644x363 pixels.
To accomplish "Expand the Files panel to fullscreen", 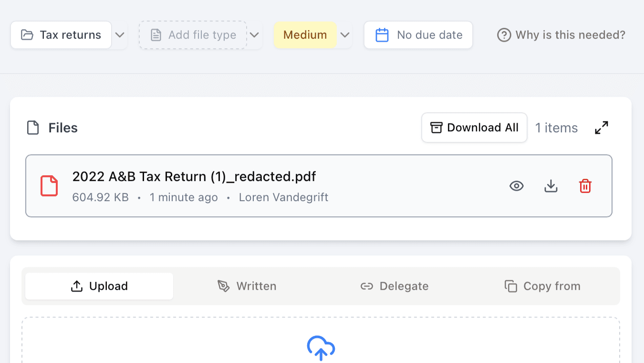I will (x=601, y=128).
